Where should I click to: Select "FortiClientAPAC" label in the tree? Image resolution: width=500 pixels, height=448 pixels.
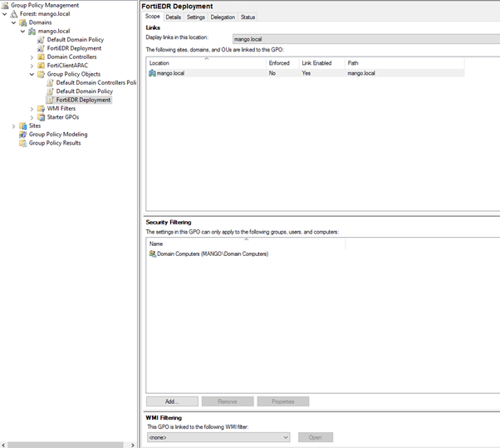point(67,66)
